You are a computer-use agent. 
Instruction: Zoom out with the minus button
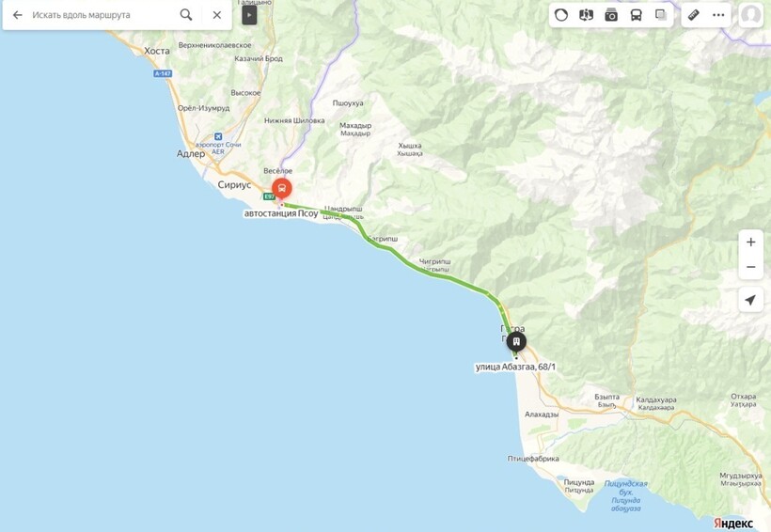coord(751,267)
